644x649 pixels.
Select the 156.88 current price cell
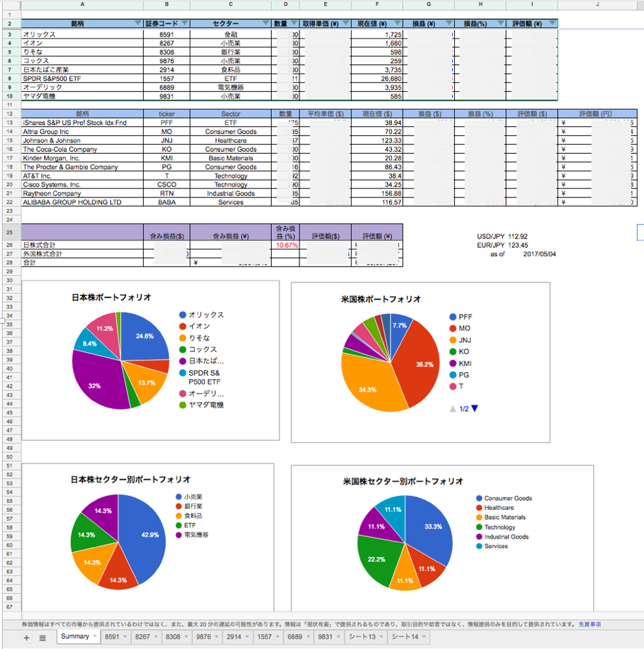click(x=377, y=193)
